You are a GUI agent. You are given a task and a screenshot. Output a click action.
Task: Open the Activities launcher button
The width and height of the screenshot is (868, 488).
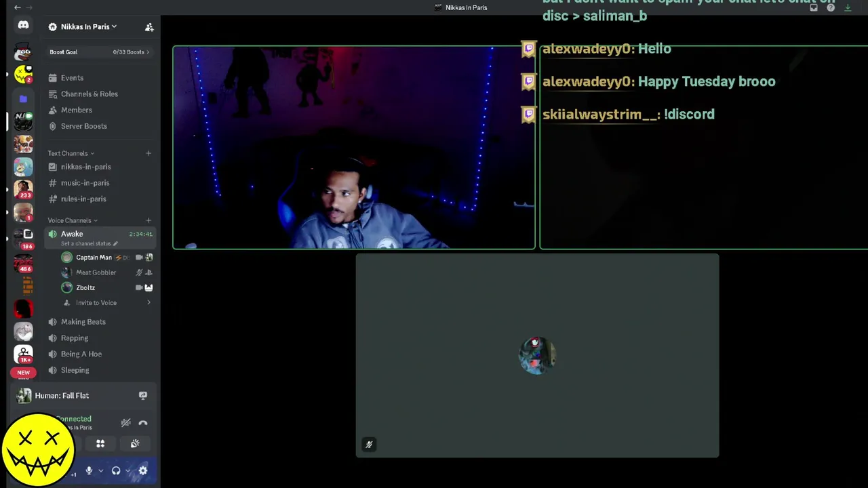(100, 444)
